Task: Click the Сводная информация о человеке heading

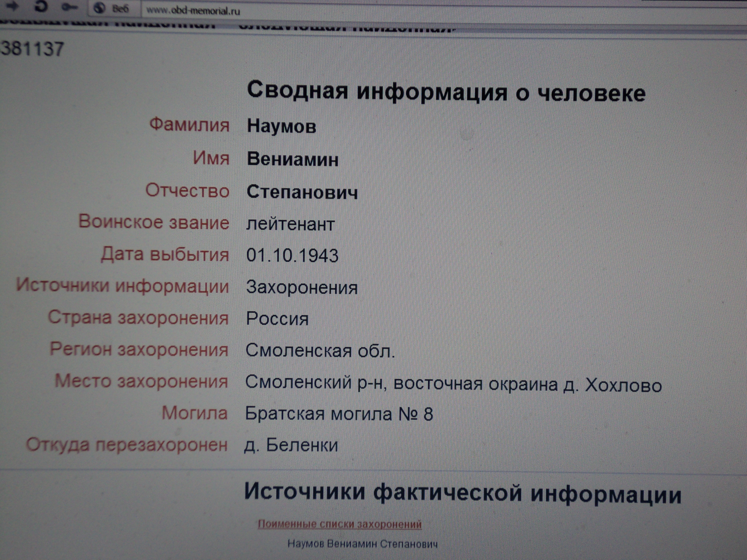Action: click(446, 91)
